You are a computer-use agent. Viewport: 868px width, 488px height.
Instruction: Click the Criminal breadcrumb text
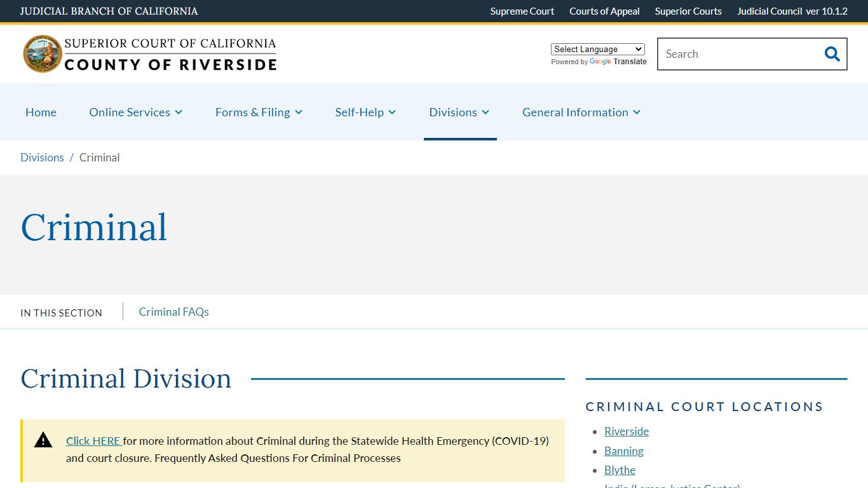[x=99, y=158]
